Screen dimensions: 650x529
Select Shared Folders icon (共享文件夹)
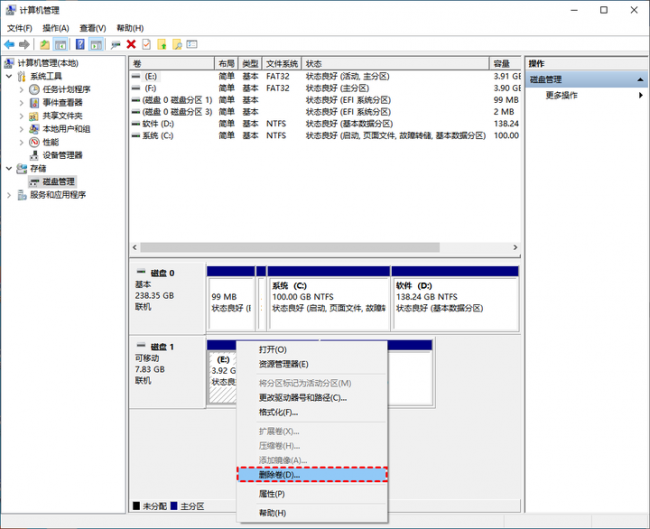(34, 116)
